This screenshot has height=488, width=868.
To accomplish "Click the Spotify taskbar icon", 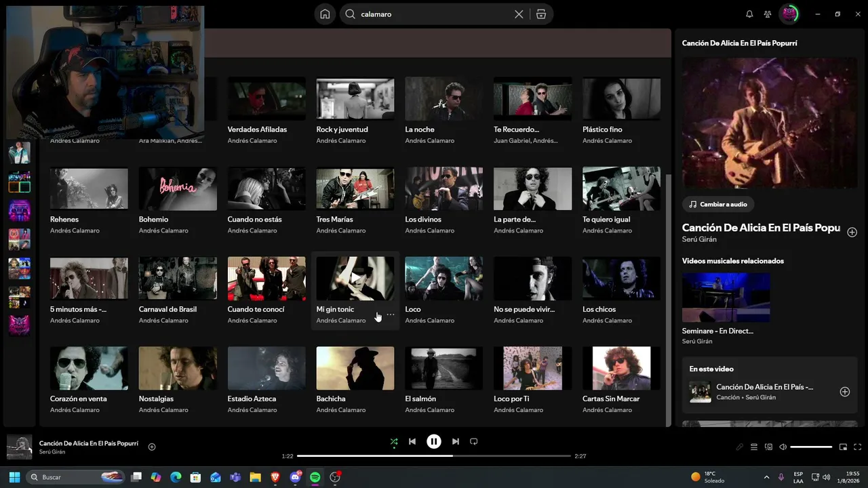I will click(315, 477).
